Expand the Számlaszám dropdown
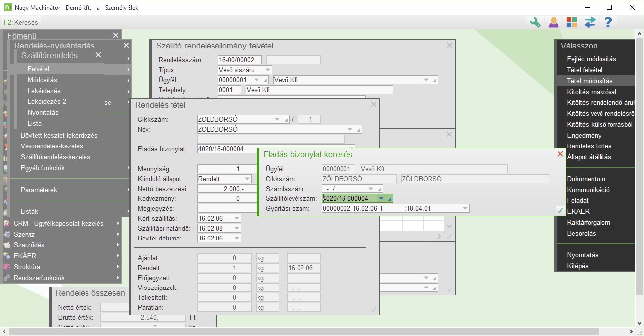 (x=371, y=189)
